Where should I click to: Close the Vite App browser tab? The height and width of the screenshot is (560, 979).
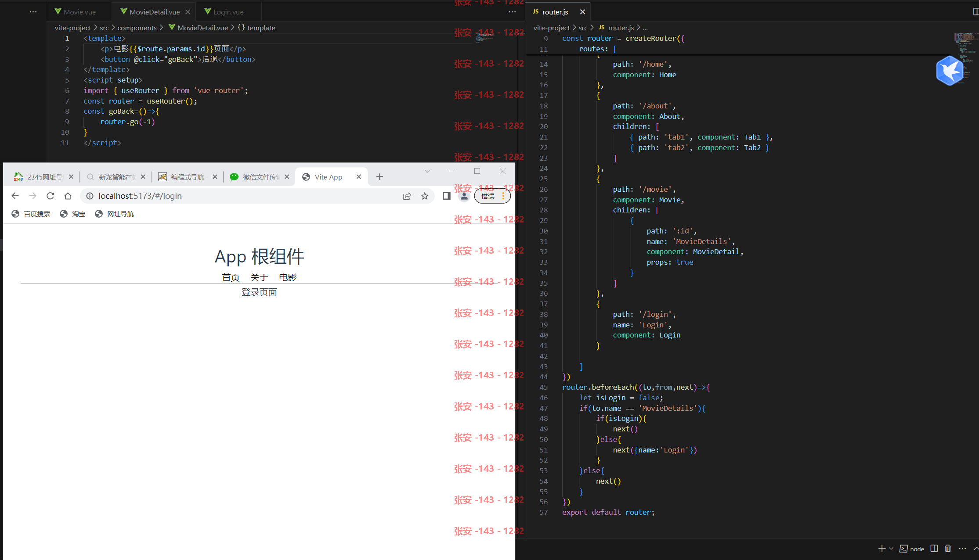359,176
